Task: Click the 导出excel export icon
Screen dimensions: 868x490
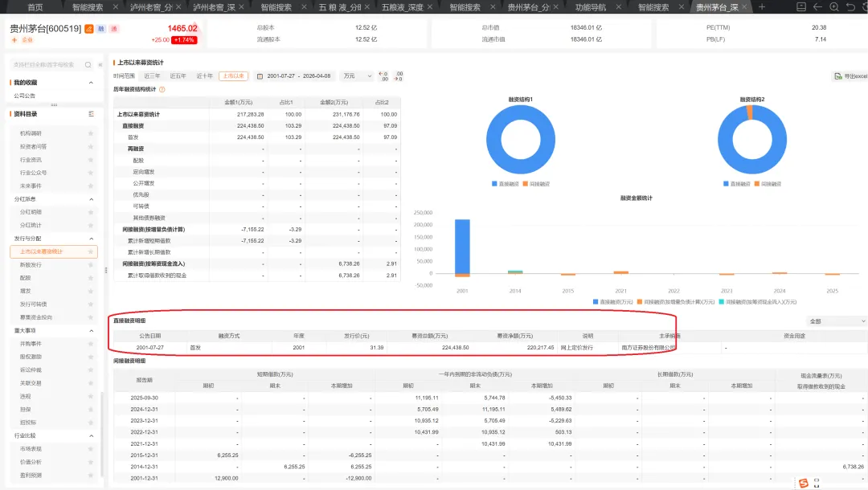Action: [x=838, y=76]
